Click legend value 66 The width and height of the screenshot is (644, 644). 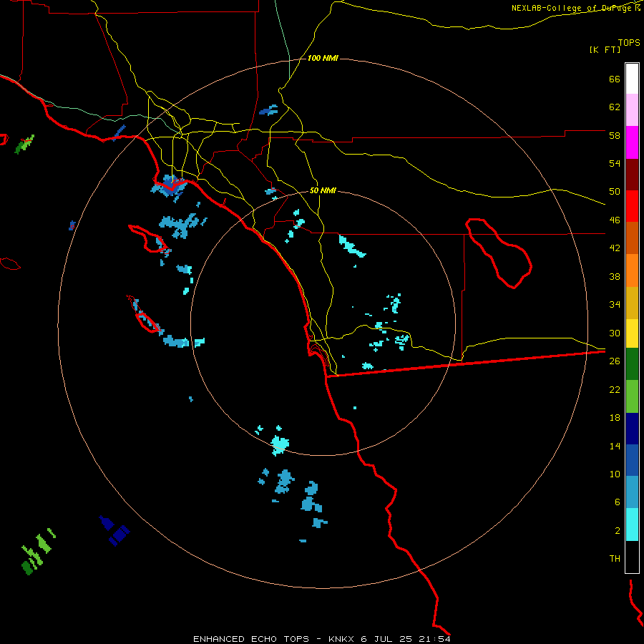[x=615, y=79]
